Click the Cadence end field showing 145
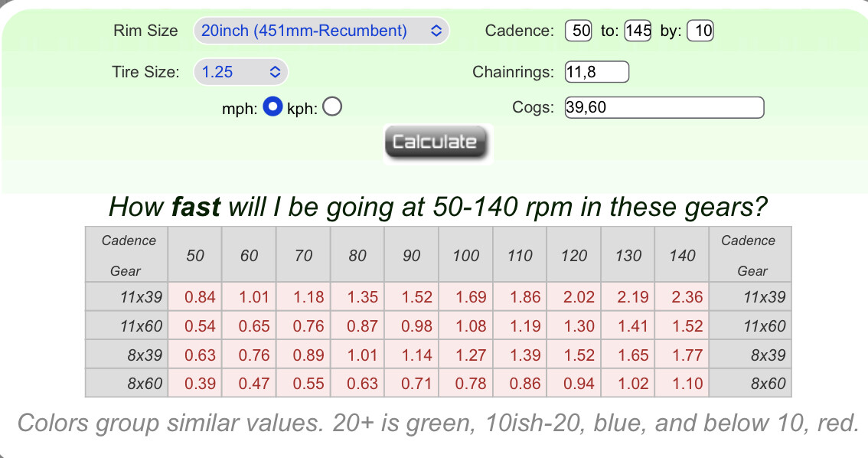This screenshot has height=458, width=868. pos(638,31)
